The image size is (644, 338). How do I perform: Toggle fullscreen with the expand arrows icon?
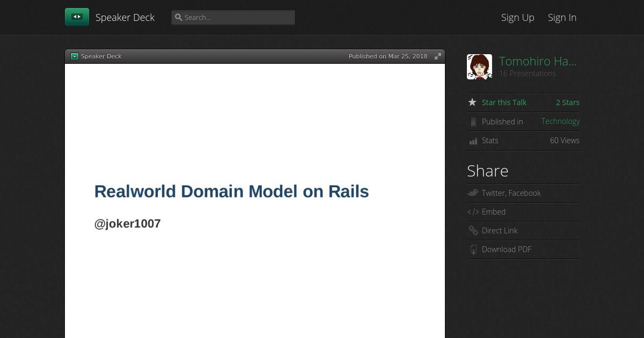(438, 56)
